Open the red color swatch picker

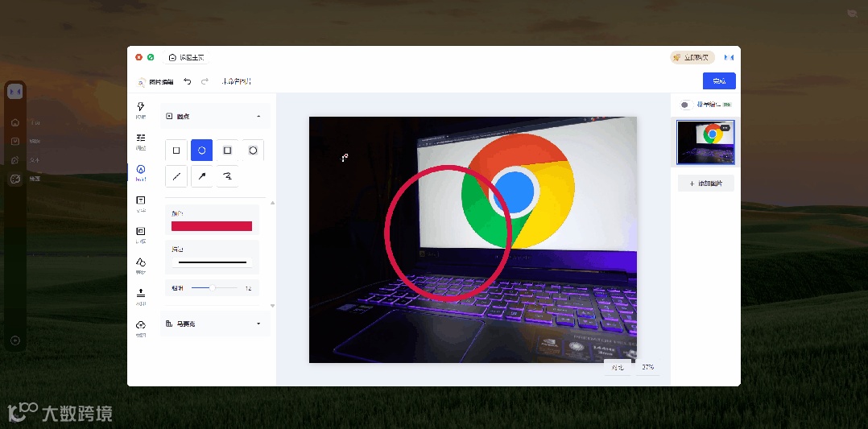pyautogui.click(x=212, y=226)
